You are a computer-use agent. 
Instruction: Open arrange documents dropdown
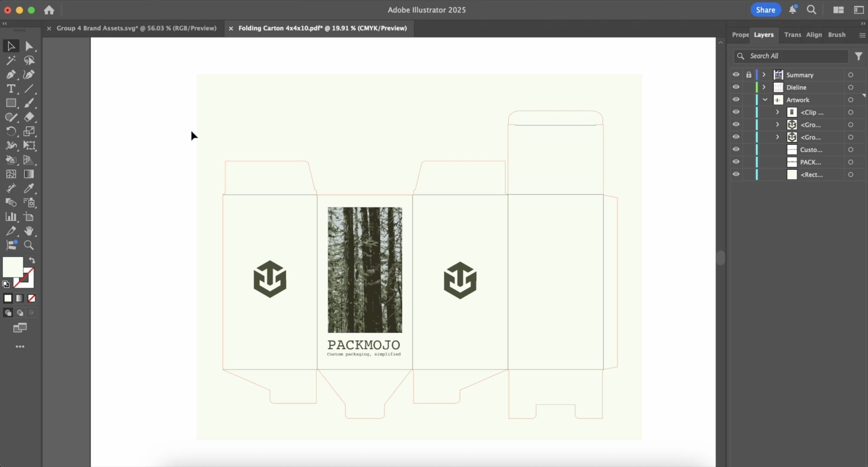838,10
